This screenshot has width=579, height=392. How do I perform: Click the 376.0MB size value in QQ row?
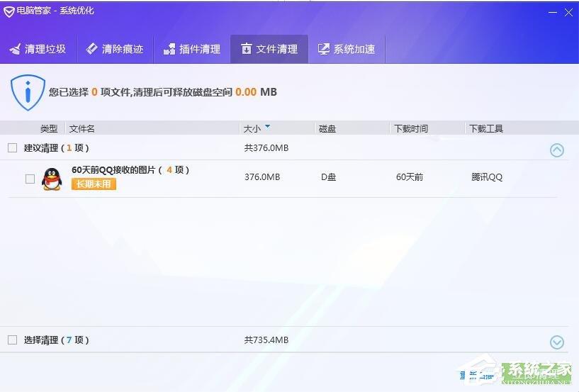[262, 177]
